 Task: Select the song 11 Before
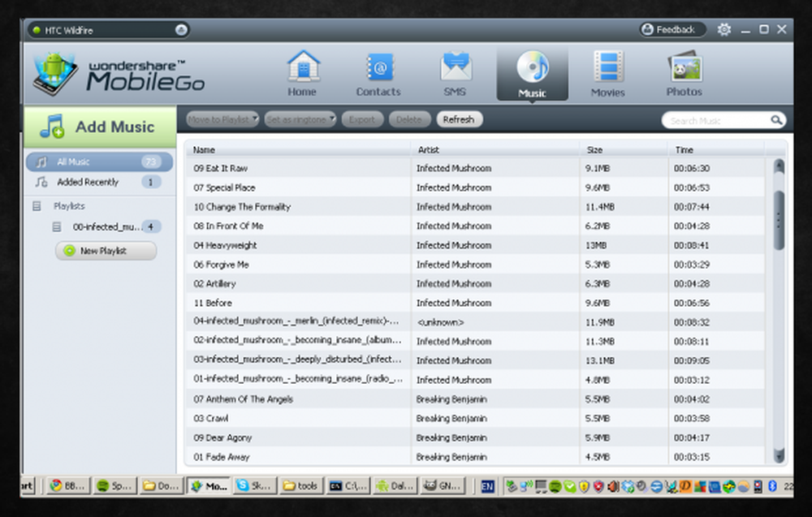pos(475,303)
